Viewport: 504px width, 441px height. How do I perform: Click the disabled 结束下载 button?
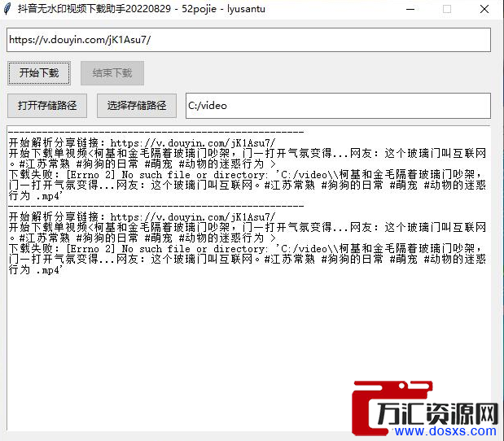(x=112, y=73)
